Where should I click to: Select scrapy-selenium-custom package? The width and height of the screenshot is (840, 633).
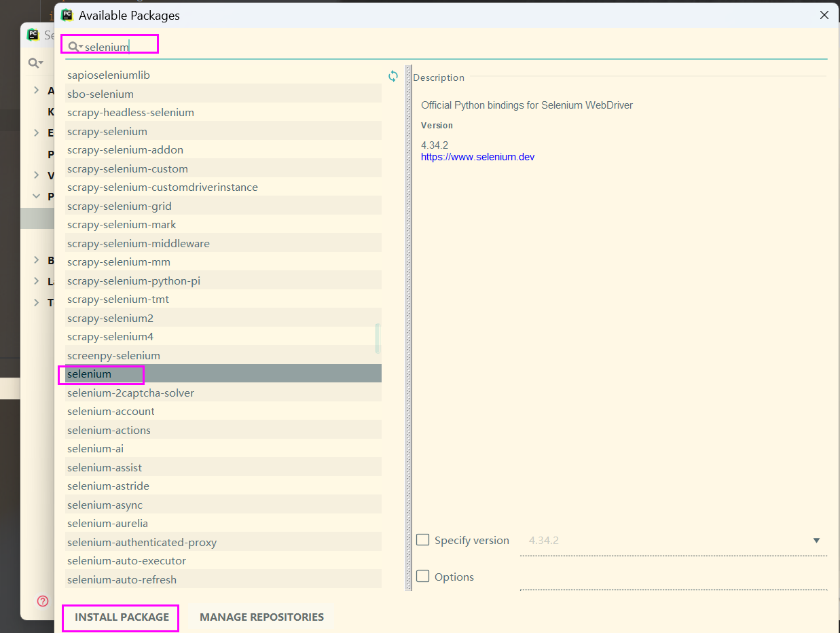[223, 168]
